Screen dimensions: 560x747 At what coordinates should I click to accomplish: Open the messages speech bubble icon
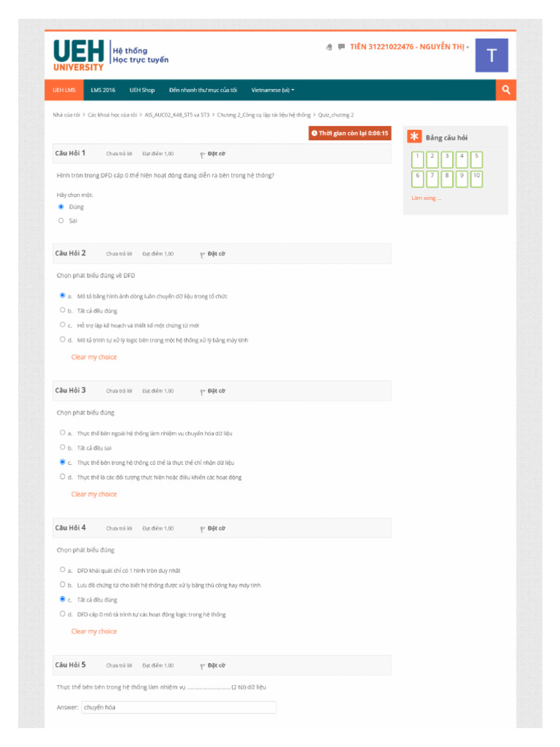[341, 47]
